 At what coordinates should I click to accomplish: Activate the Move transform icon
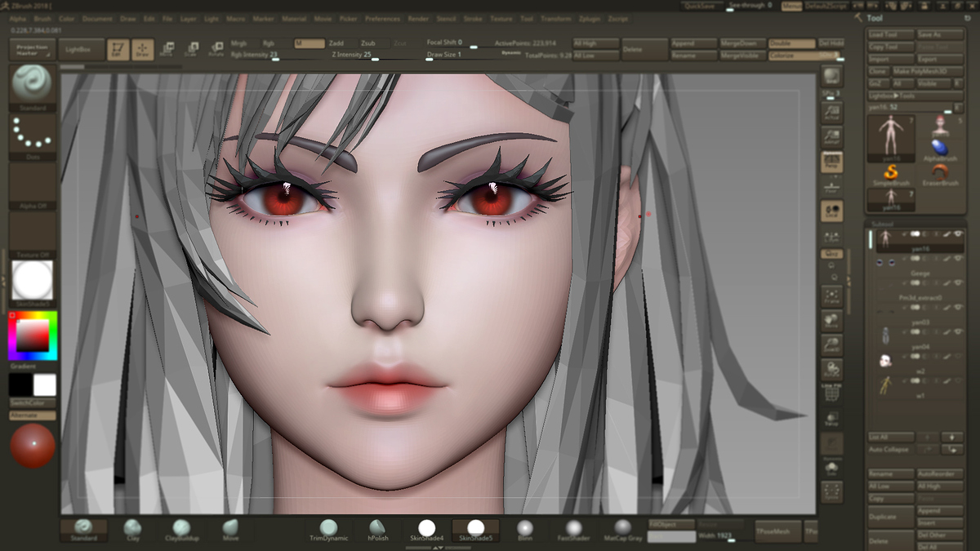coord(167,50)
